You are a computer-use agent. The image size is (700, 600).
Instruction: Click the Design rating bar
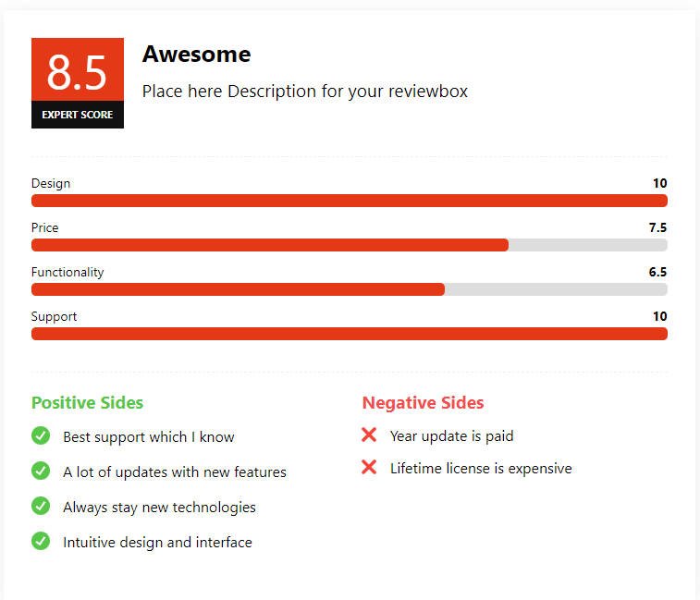[350, 201]
